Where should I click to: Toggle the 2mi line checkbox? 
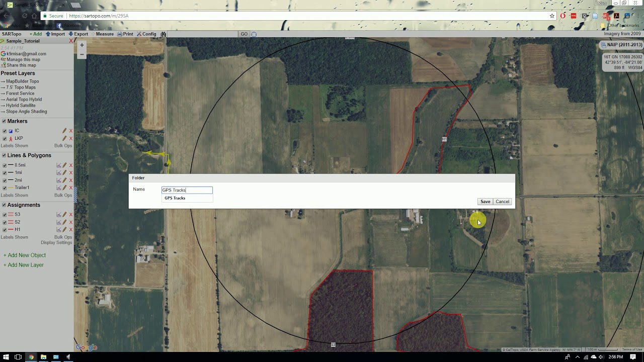pyautogui.click(x=5, y=180)
